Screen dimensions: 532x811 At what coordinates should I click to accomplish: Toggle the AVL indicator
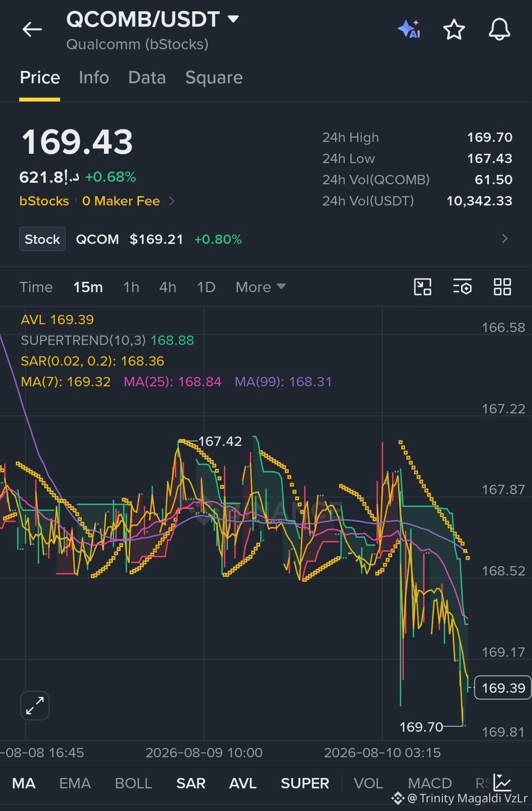[243, 783]
